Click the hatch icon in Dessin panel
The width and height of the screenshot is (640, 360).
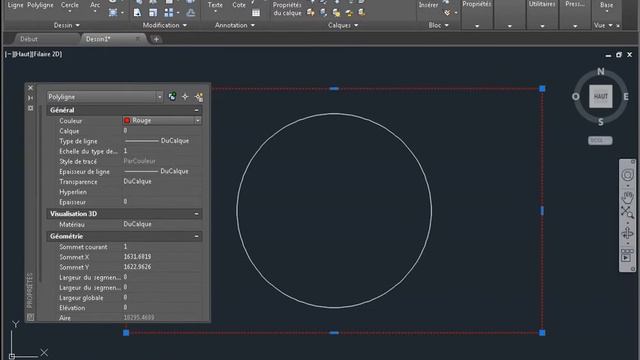click(x=113, y=13)
